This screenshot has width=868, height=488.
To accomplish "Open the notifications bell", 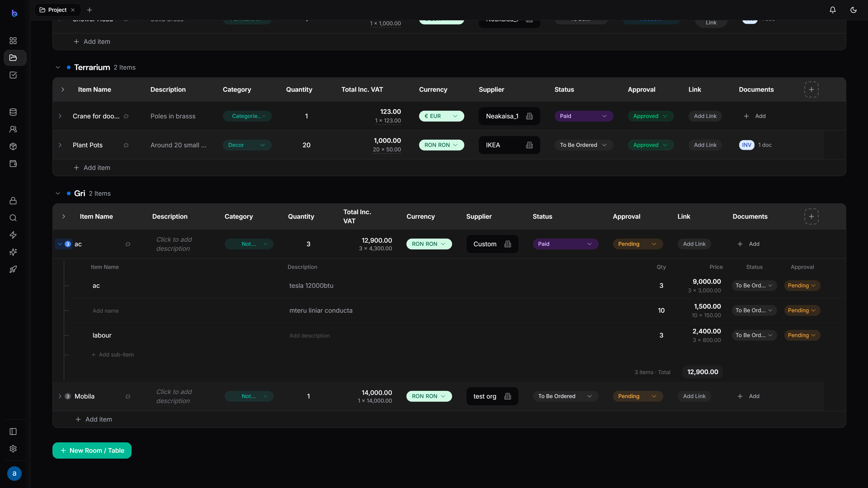I will pos(833,10).
